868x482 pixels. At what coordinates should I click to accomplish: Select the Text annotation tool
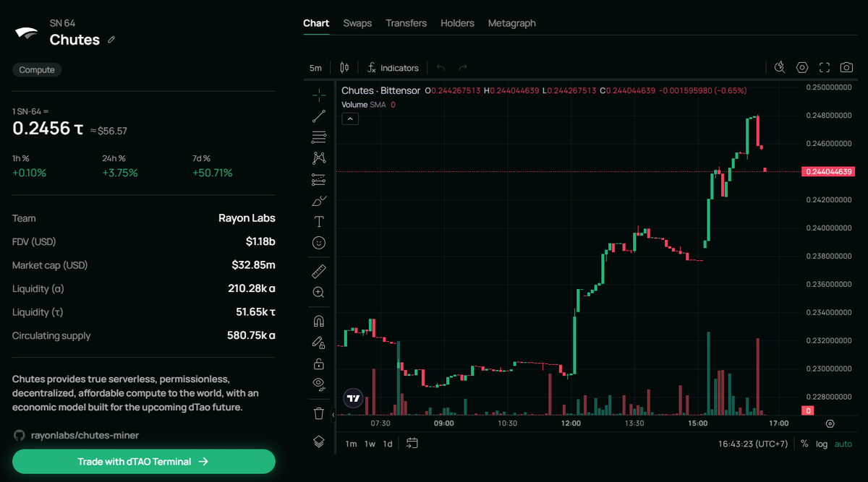(318, 221)
